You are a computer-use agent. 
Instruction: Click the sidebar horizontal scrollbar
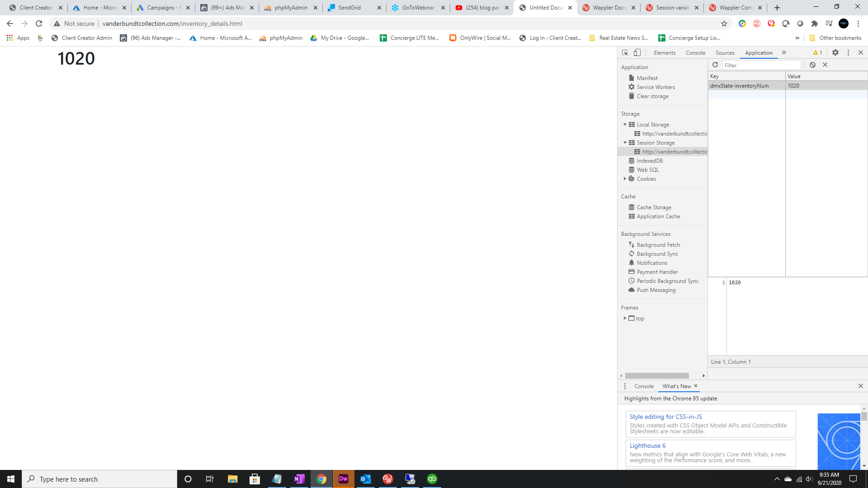(x=657, y=376)
